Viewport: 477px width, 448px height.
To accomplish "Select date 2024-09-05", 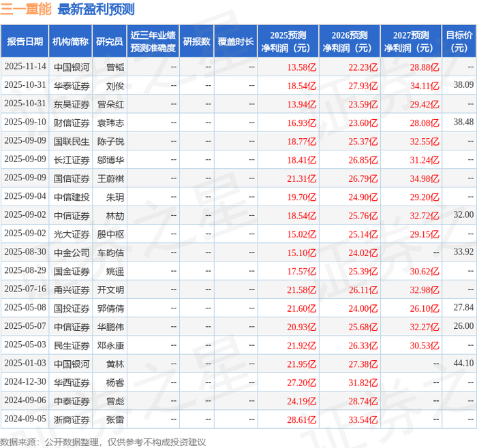I will point(25,419).
